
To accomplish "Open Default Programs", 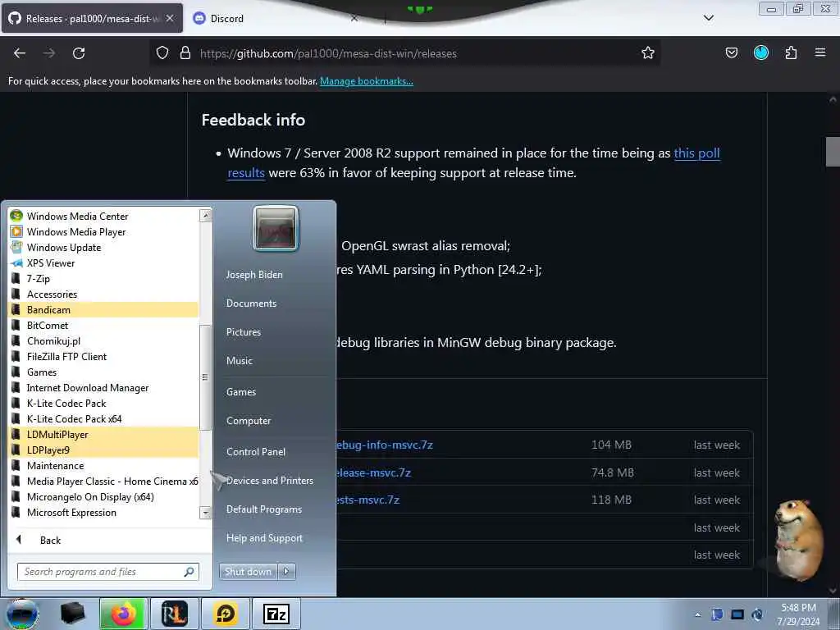I will (x=263, y=509).
